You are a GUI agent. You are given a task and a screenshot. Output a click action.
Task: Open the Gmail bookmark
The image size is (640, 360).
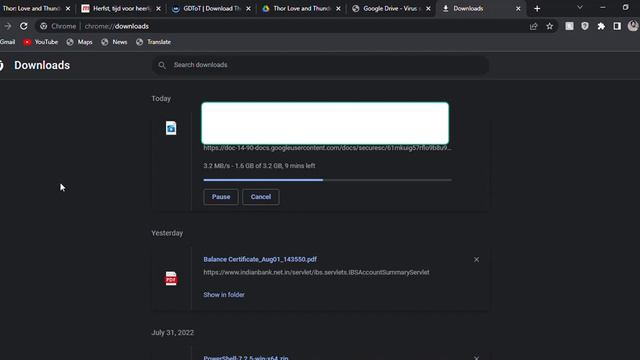coord(7,42)
